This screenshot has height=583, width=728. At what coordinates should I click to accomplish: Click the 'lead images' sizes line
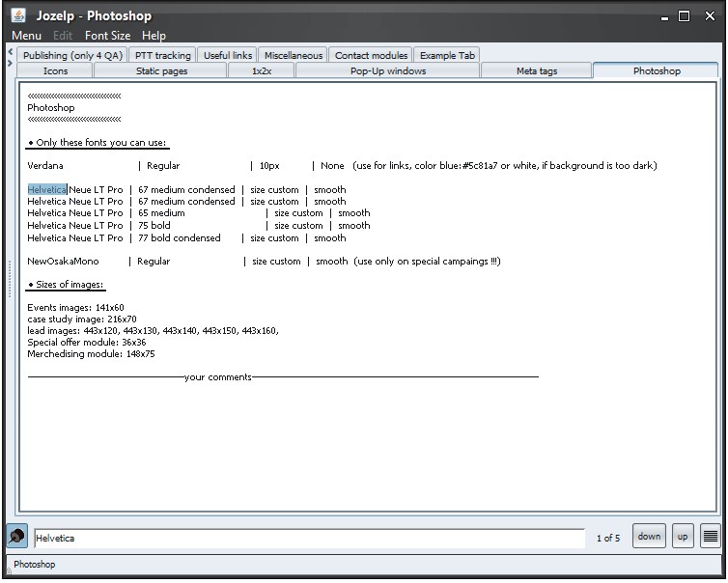pos(153,331)
